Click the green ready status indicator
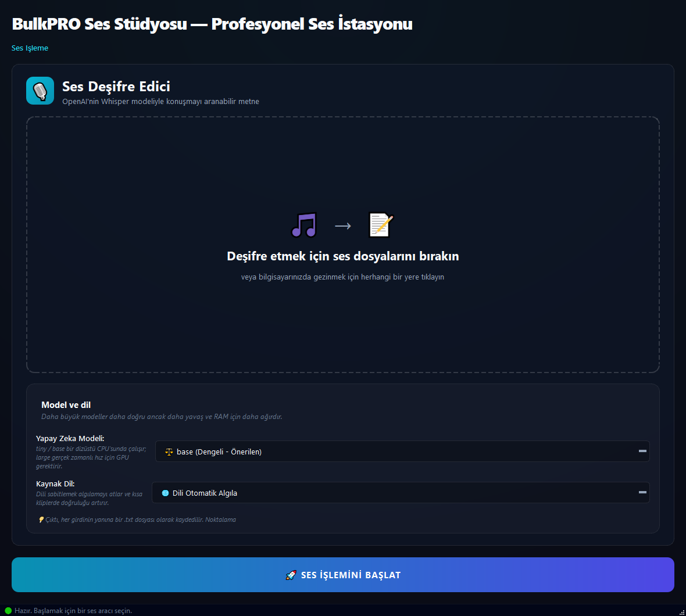The width and height of the screenshot is (686, 616). tap(8, 611)
